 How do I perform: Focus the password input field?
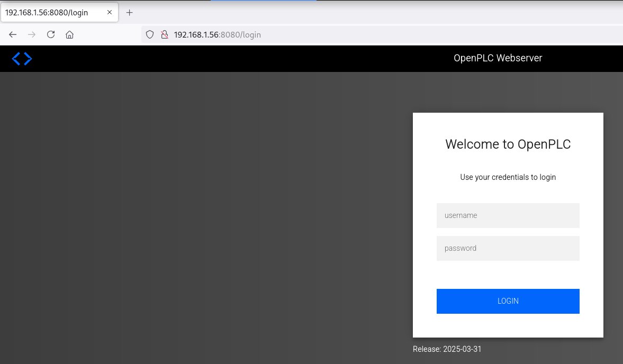point(508,248)
